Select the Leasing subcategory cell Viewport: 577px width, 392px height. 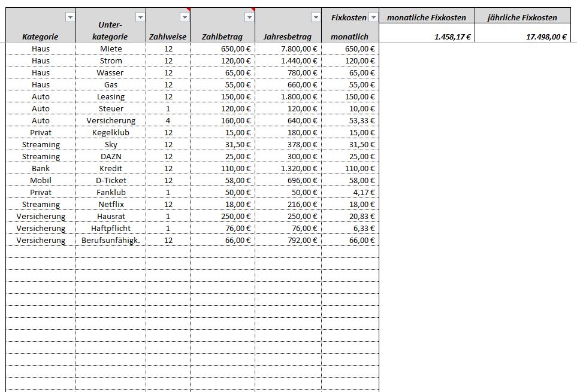(111, 96)
